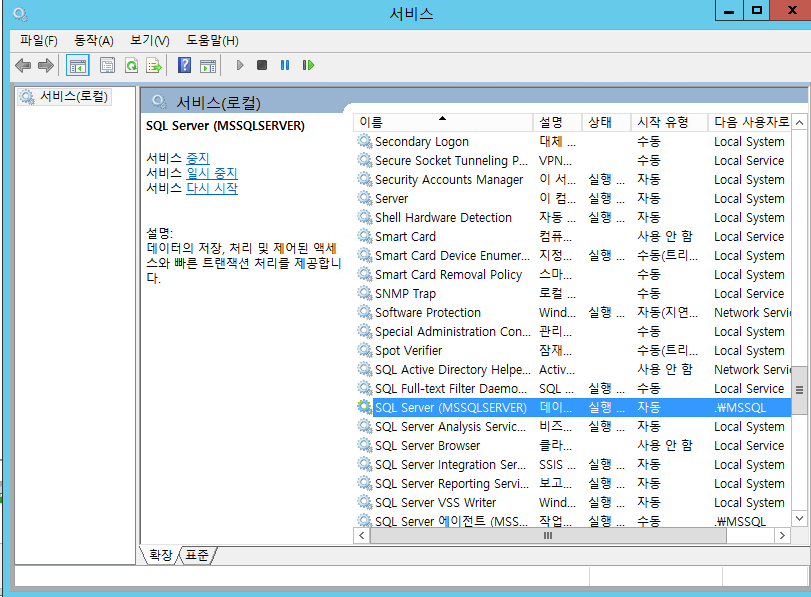The height and width of the screenshot is (597, 811).
Task: Toggle the action pane toolbar icon
Action: (208, 66)
